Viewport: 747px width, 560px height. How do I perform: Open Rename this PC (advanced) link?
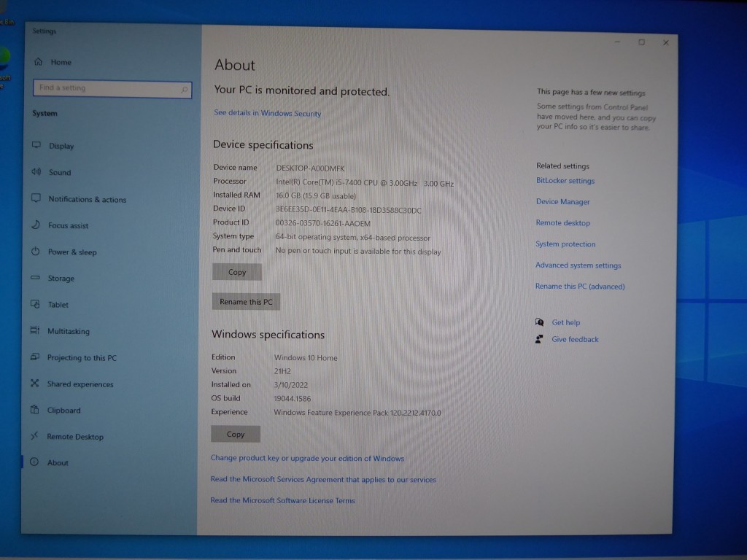pos(580,286)
